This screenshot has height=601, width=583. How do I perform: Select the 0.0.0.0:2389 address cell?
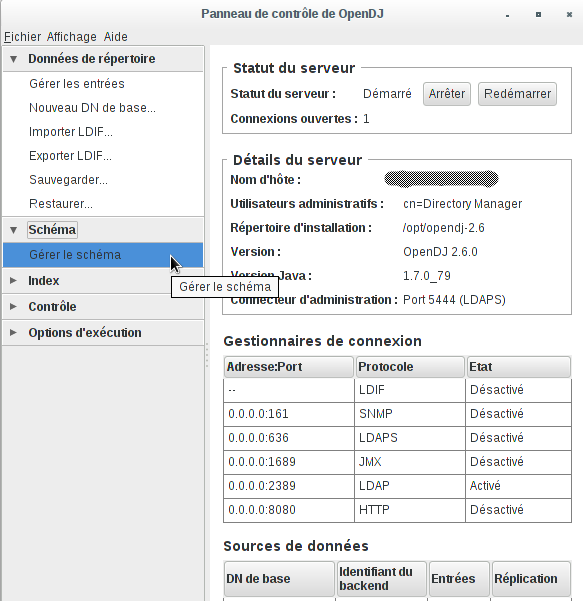click(x=289, y=486)
